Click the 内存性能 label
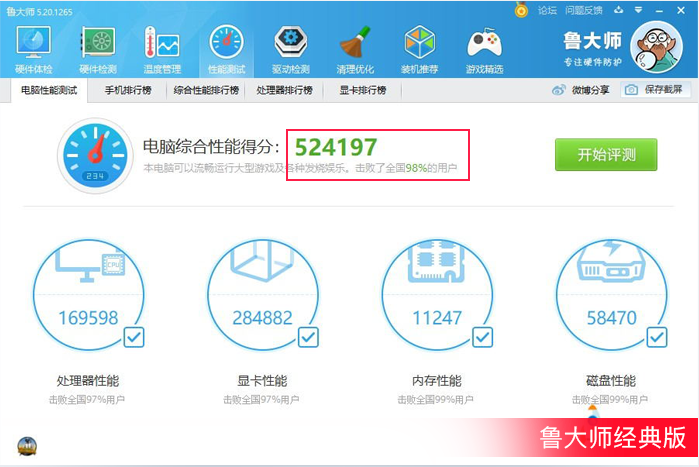Screen dimensions: 699x467 436,381
